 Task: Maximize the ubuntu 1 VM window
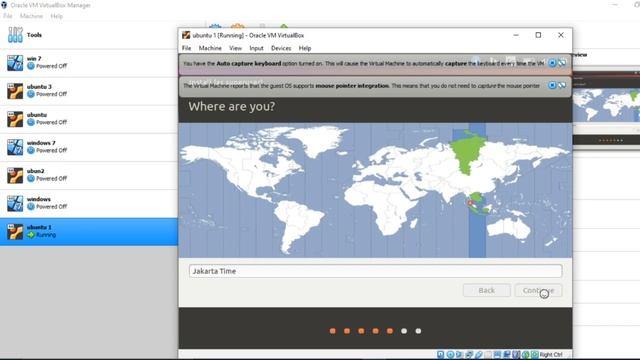click(538, 35)
